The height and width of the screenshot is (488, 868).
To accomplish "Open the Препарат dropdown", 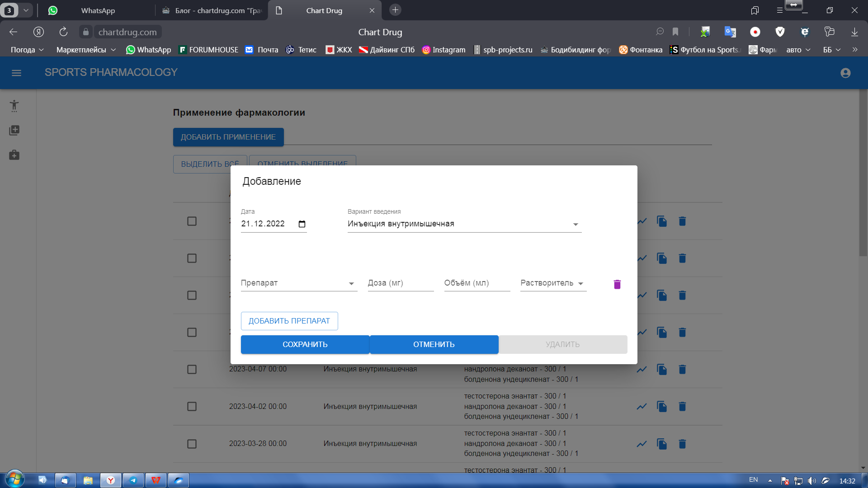I will tap(351, 283).
